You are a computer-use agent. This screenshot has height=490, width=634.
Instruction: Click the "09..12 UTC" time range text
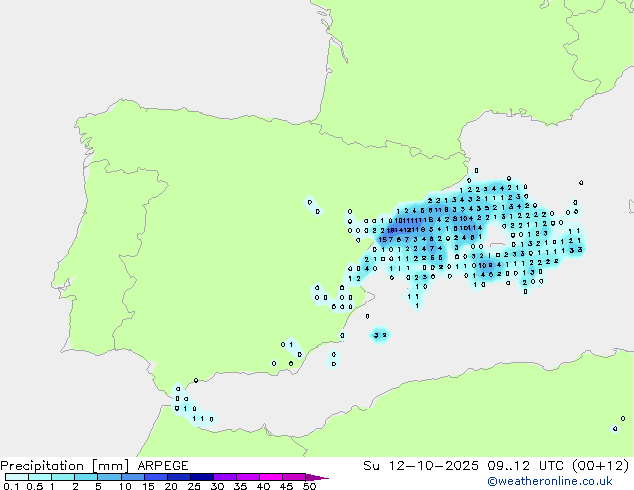[x=525, y=466]
